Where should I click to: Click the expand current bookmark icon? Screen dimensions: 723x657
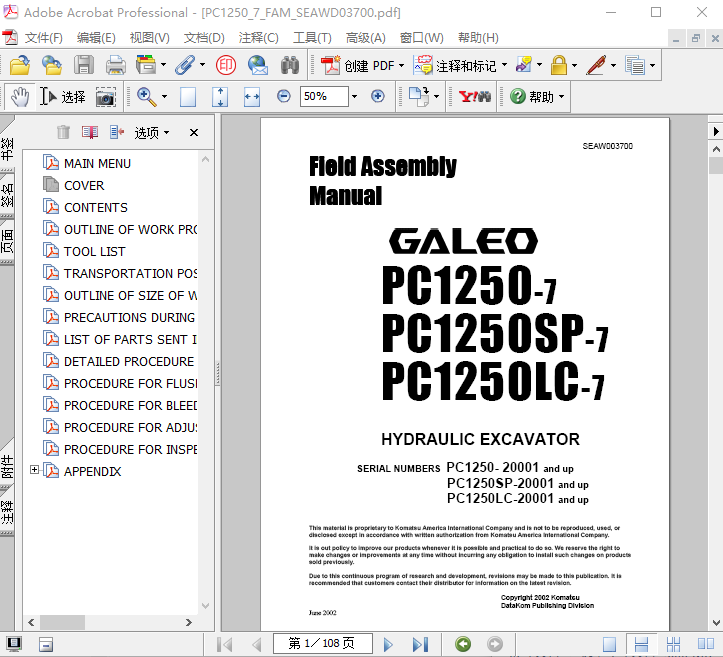tap(117, 132)
